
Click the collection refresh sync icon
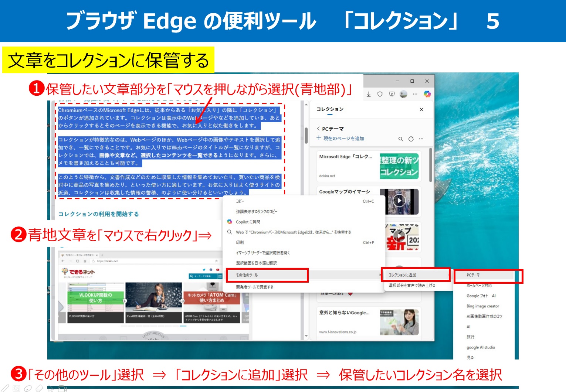411,139
